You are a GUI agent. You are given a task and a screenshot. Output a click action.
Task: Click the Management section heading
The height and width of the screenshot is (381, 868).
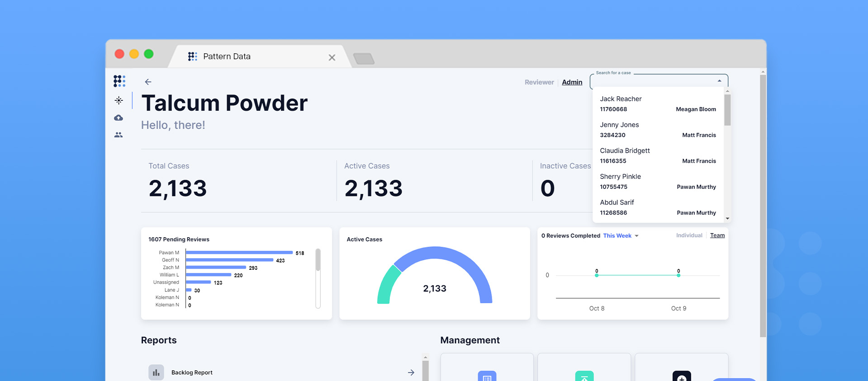pos(470,340)
